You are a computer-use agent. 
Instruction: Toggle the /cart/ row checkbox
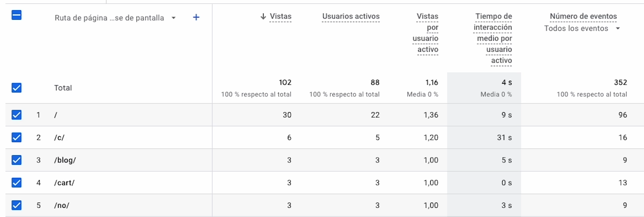pyautogui.click(x=16, y=183)
